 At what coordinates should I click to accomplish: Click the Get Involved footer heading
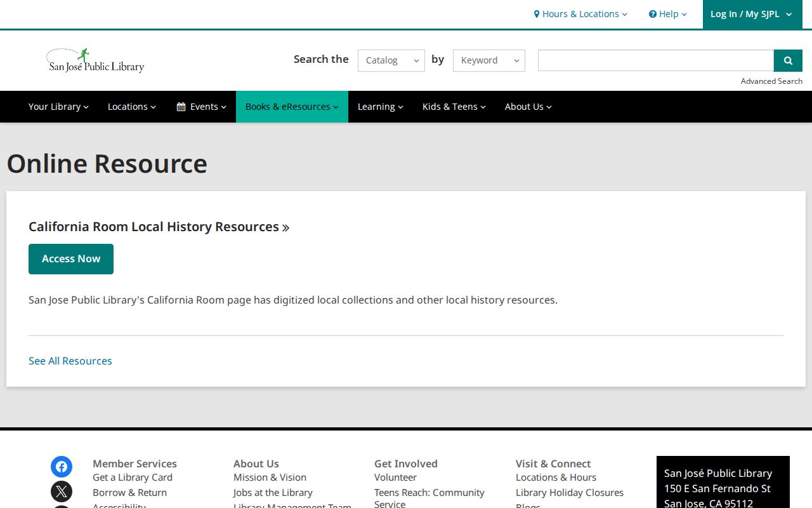click(x=406, y=464)
